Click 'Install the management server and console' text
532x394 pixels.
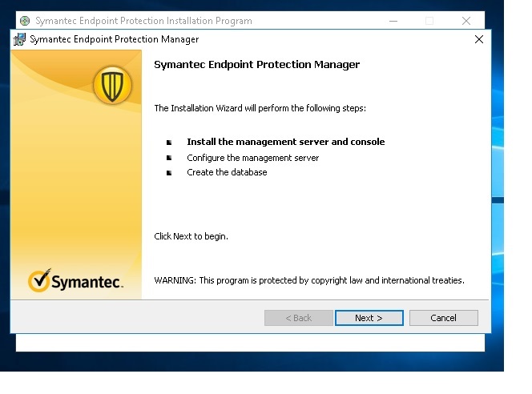pos(286,142)
